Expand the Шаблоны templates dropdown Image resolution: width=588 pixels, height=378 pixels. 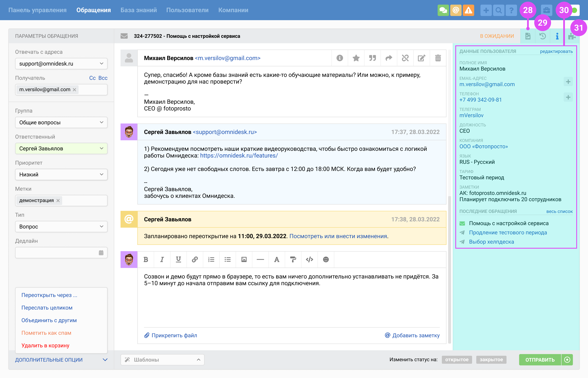tap(162, 360)
